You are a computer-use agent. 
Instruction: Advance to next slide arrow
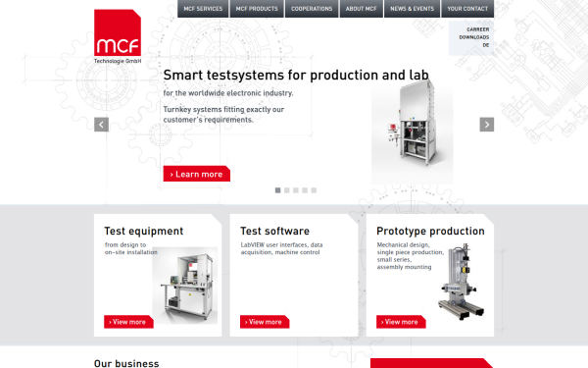[487, 125]
